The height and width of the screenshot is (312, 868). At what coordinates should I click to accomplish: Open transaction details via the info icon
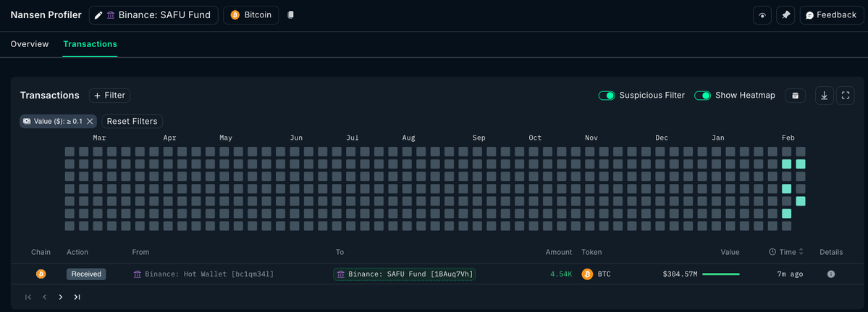[831, 274]
